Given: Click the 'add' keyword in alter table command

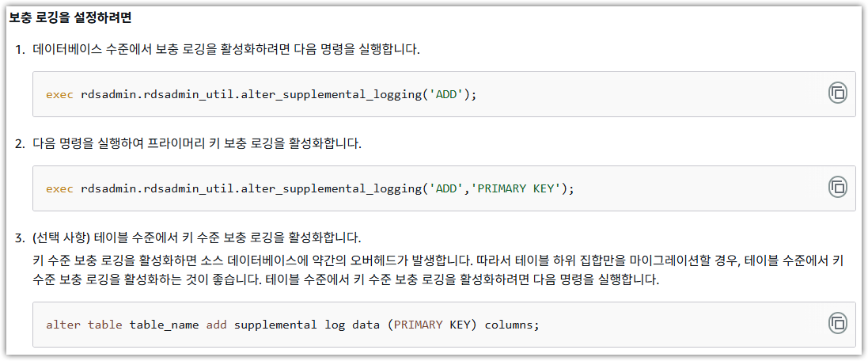Looking at the screenshot, I should pyautogui.click(x=216, y=325).
